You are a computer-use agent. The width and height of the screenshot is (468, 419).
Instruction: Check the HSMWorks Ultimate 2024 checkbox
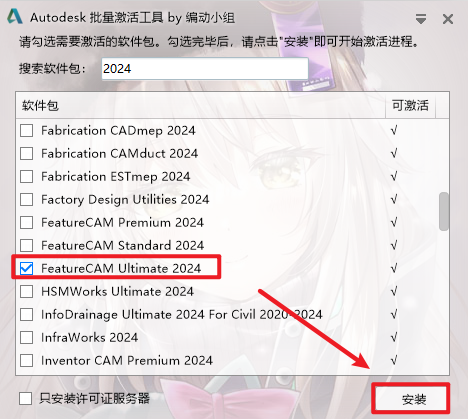pos(26,291)
